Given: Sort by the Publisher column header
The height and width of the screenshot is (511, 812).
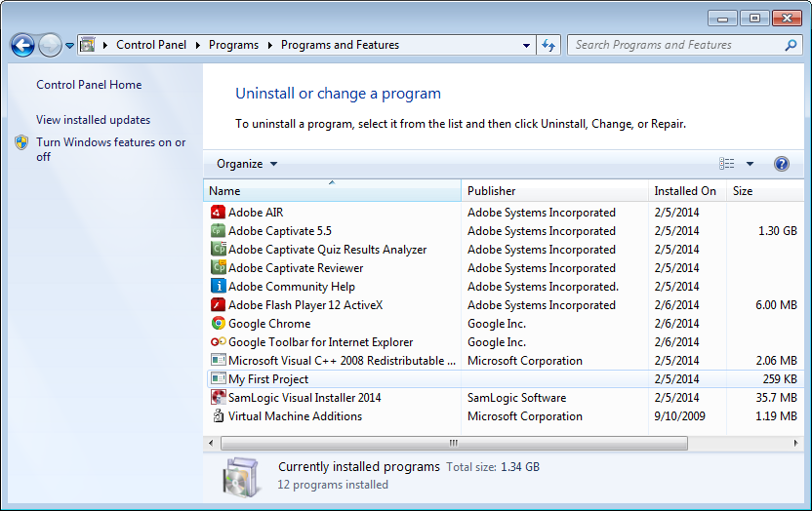Looking at the screenshot, I should click(x=554, y=191).
